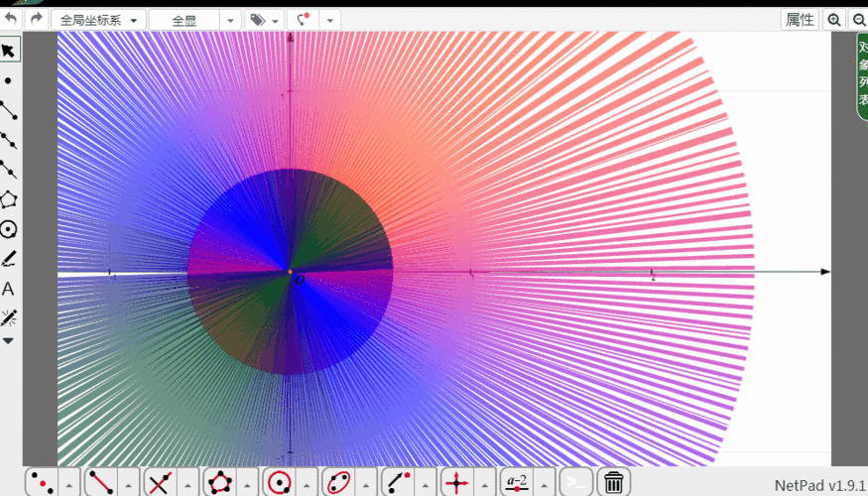Click the undo arrow
868x496 pixels.
pyautogui.click(x=12, y=19)
